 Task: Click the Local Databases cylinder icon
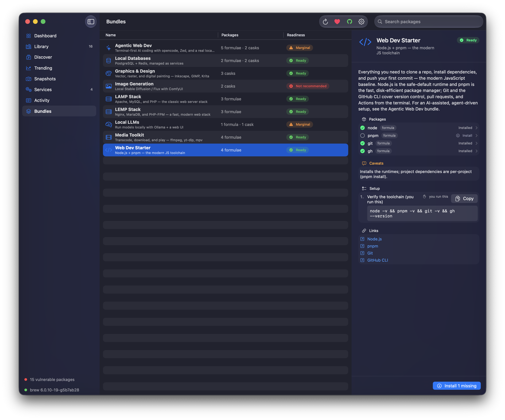(x=109, y=61)
